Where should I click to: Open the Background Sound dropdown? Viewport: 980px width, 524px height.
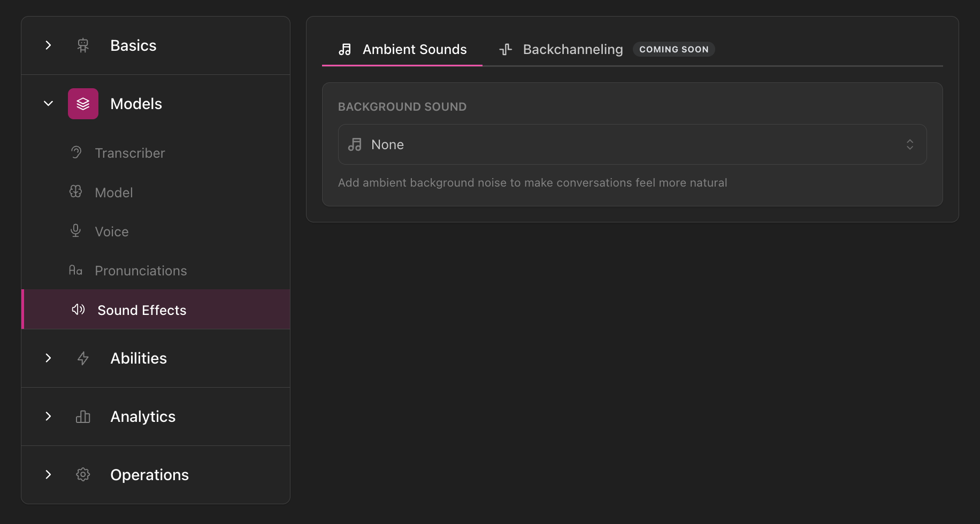coord(632,144)
